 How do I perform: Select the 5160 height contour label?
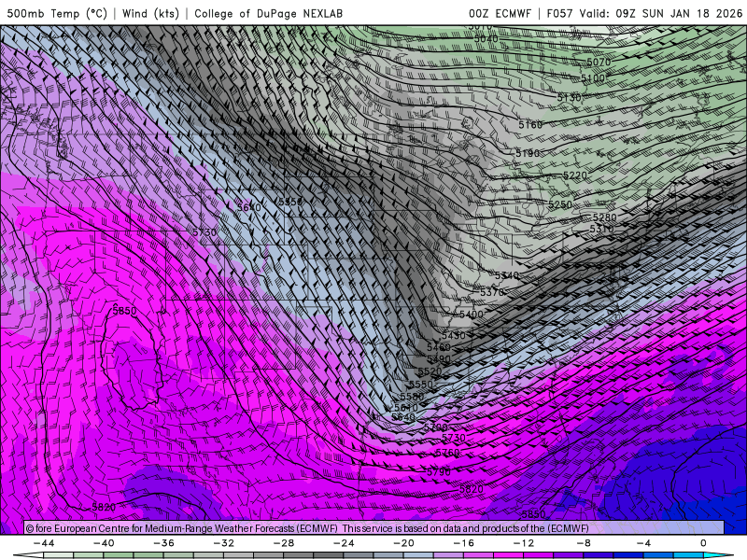click(530, 125)
